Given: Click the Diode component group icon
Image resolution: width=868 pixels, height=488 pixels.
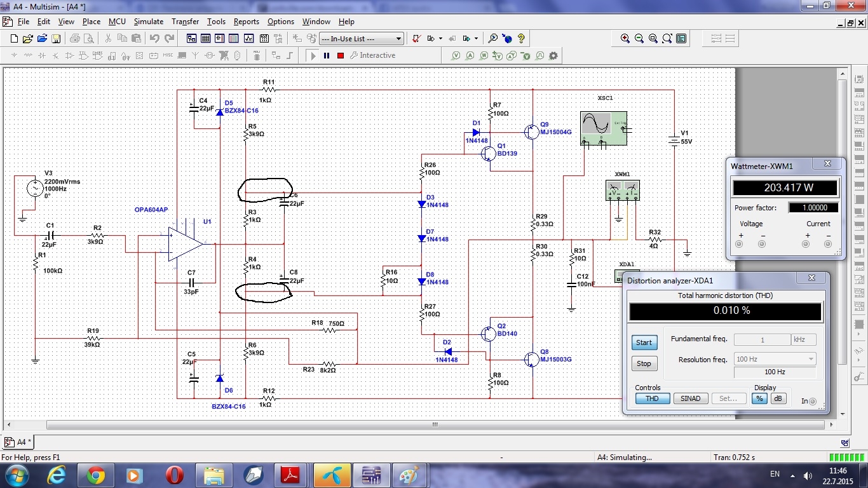Looking at the screenshot, I should coord(42,56).
